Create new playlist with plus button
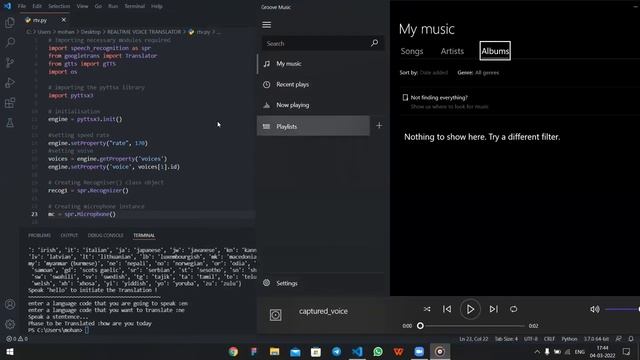Screen dimensions: 640x360 point(379,126)
